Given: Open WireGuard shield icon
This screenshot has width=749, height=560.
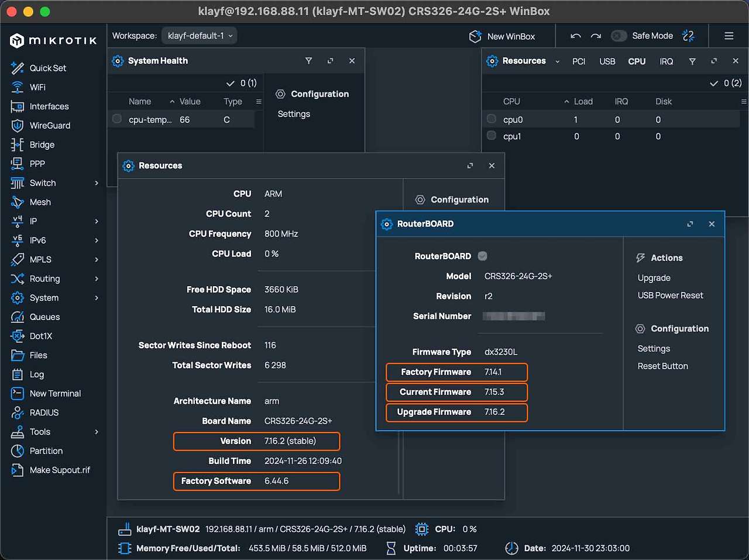Looking at the screenshot, I should (18, 125).
